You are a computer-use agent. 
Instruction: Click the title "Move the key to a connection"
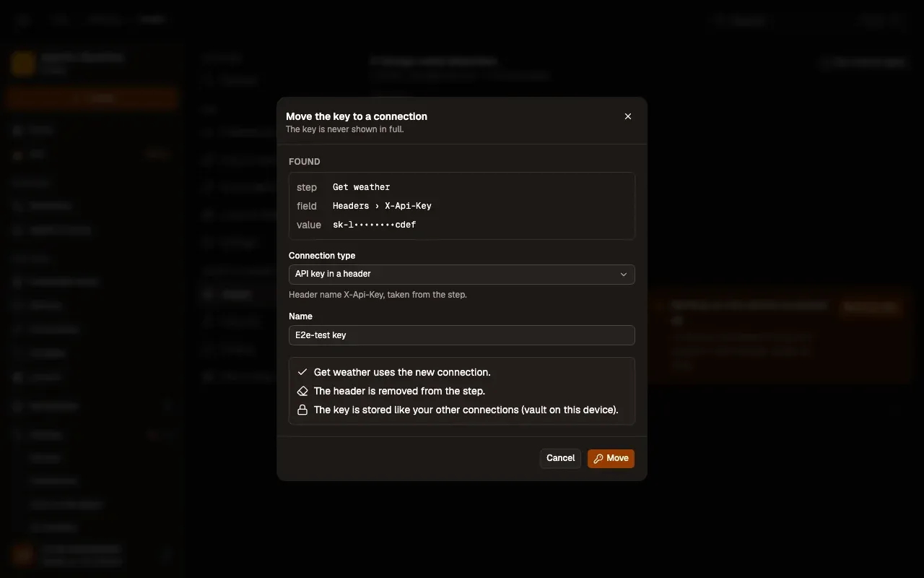pyautogui.click(x=357, y=116)
